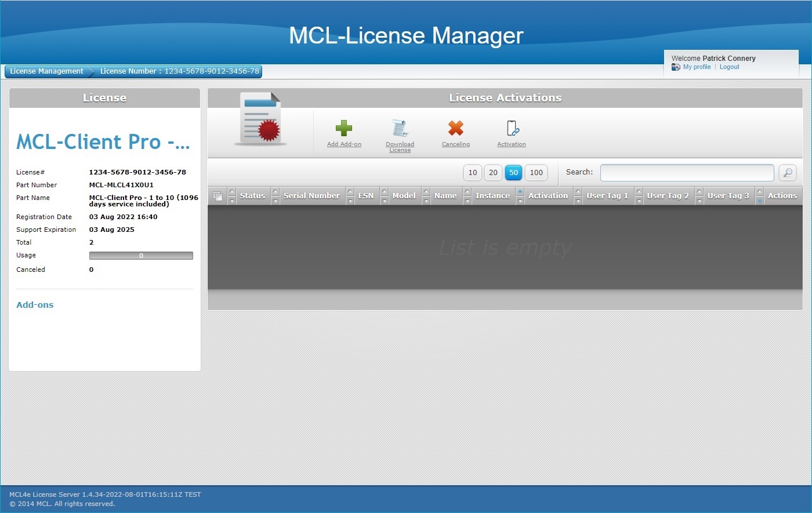Click the License panel header
Screen dimensions: 812x513
[x=104, y=98]
